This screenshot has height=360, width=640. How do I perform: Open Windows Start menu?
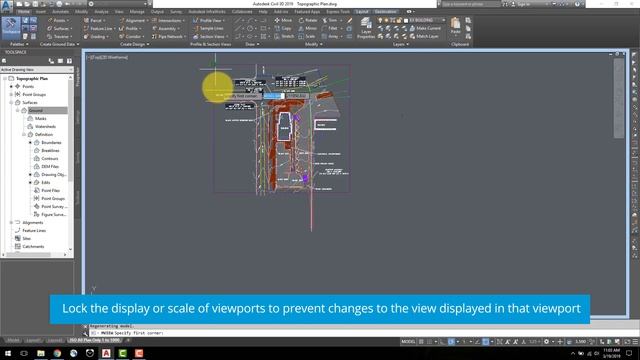coord(7,353)
